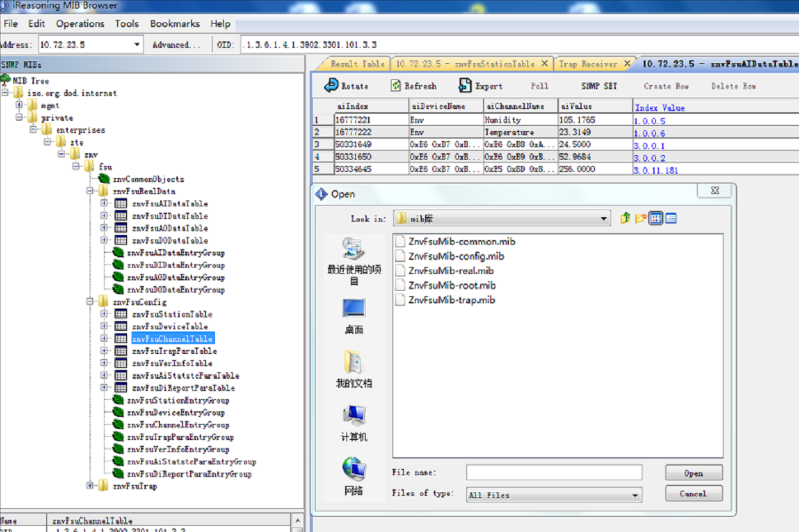The width and height of the screenshot is (799, 532).
Task: Open the Operations menu
Action: 80,24
